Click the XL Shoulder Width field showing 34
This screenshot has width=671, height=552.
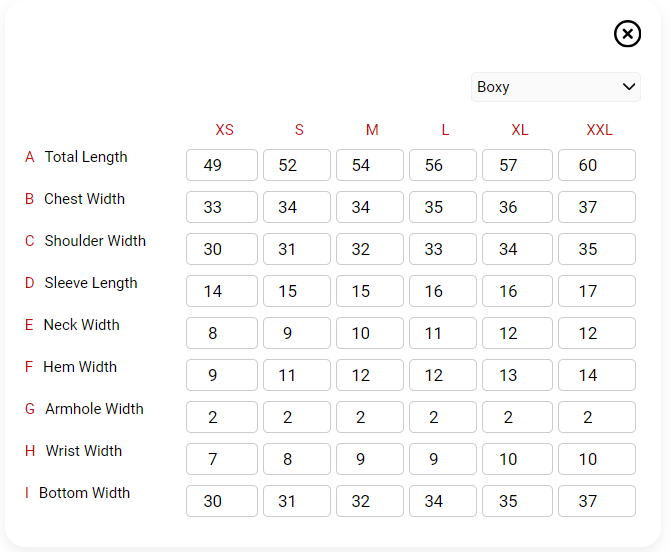click(517, 249)
